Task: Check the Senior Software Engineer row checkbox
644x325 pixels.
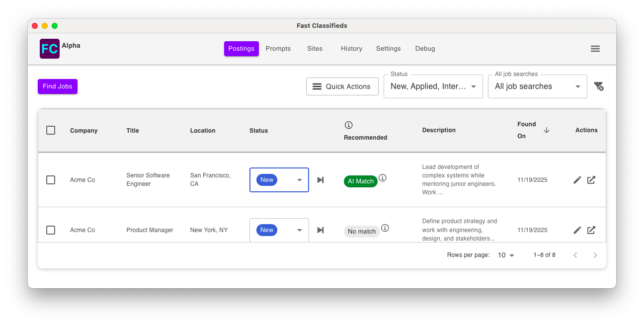Action: [51, 180]
